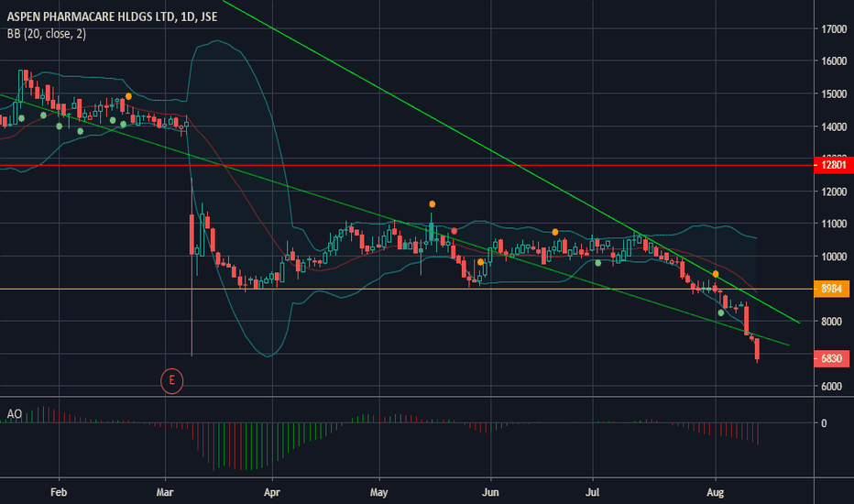Click the 14000 price axis value
This screenshot has width=854, height=504.
[x=834, y=127]
